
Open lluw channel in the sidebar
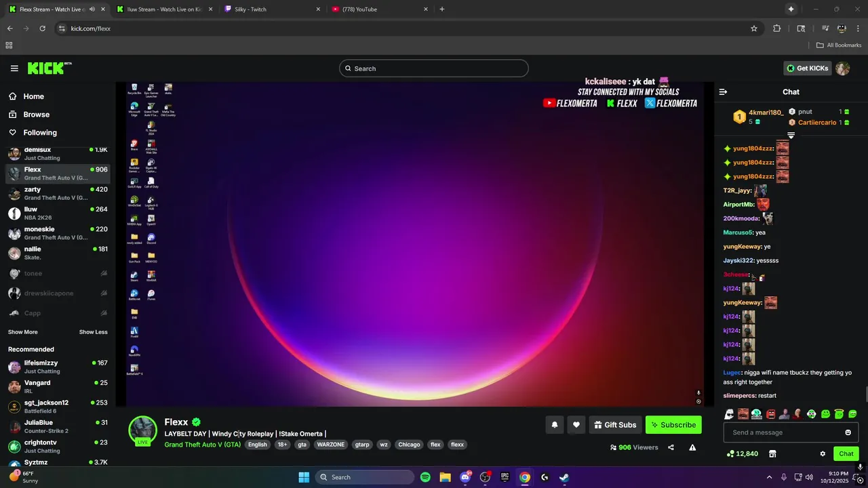(x=58, y=213)
